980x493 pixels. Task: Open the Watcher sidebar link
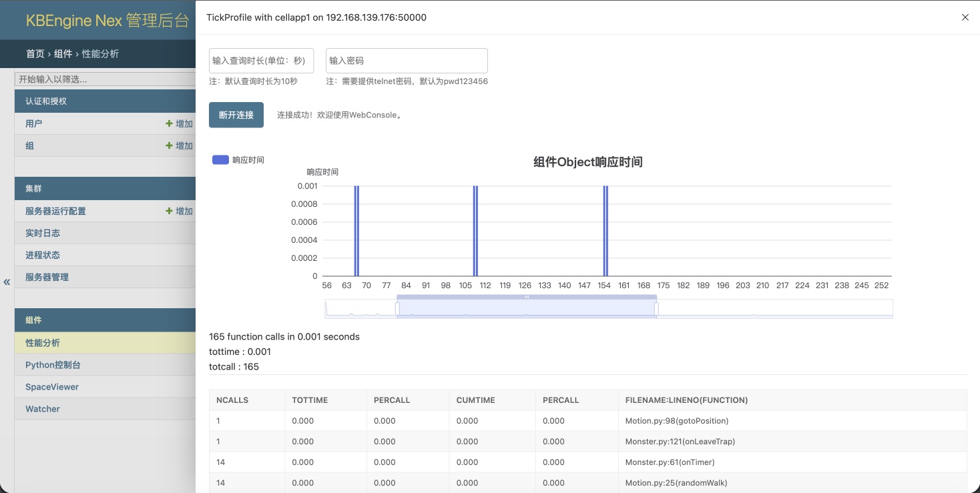(x=43, y=409)
